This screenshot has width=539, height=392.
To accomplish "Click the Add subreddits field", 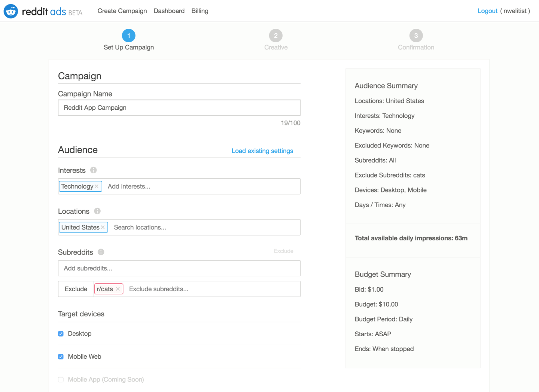I will point(179,268).
